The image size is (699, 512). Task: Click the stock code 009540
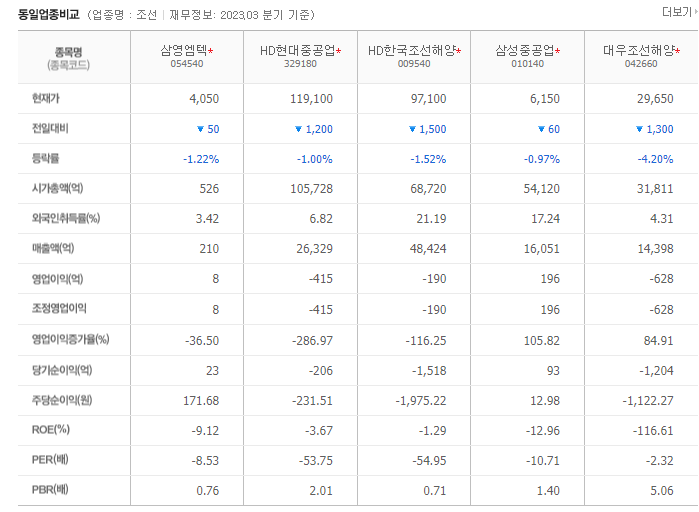click(414, 64)
